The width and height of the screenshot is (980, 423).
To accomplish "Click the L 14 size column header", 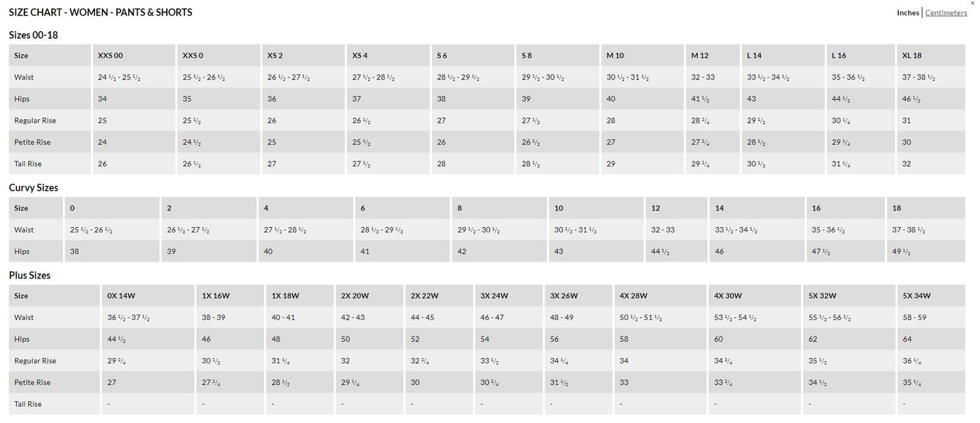I will click(754, 56).
